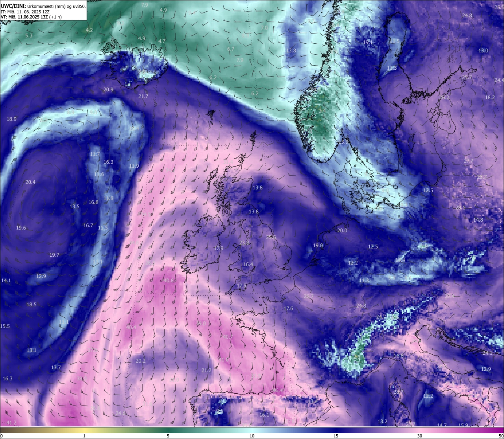Image resolution: width=504 pixels, height=439 pixels.
Task: Click the 20.4 value on the map
Action: (30, 182)
